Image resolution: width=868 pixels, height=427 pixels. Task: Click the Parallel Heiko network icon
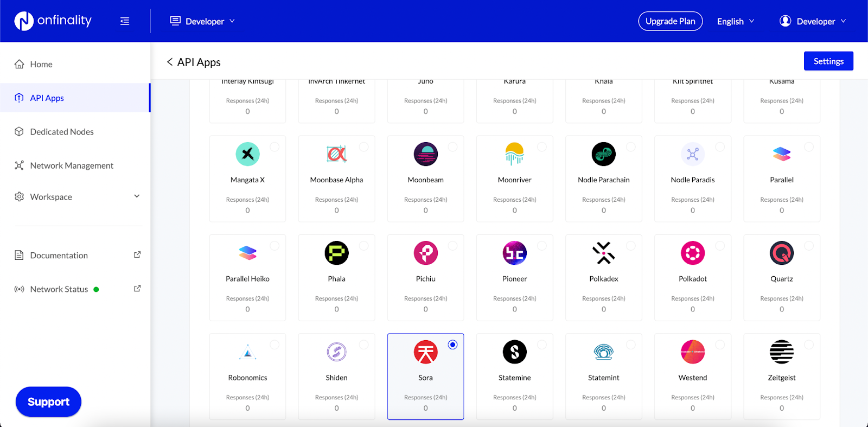click(x=247, y=253)
